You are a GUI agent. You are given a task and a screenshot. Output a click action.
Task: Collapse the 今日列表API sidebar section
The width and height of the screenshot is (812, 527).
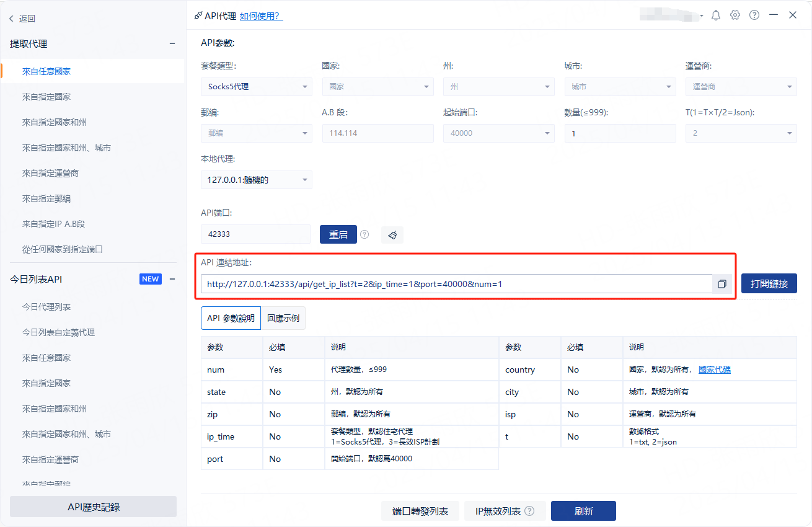pyautogui.click(x=172, y=279)
